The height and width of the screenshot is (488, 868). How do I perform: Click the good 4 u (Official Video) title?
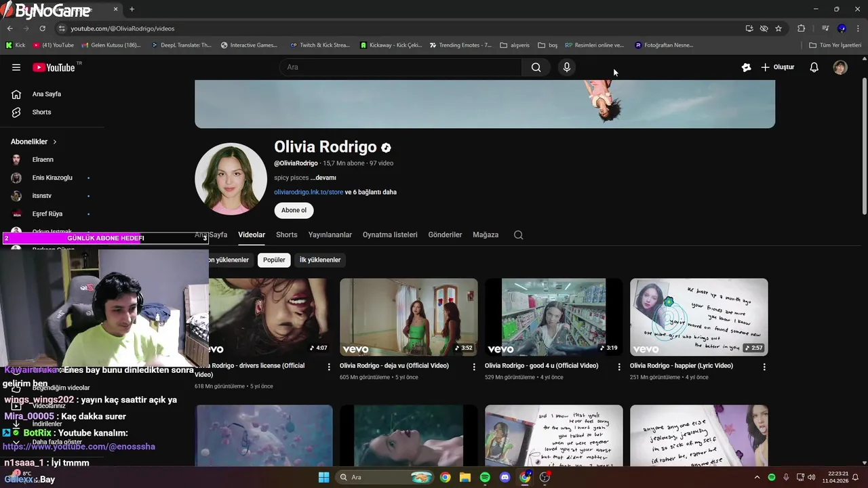point(541,365)
